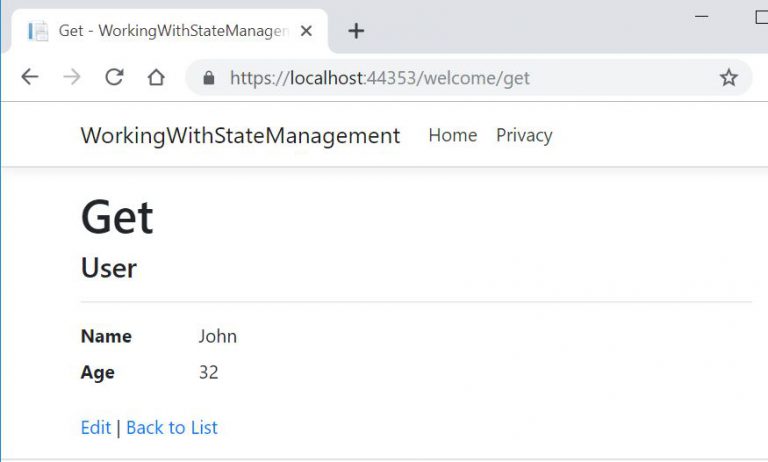
Task: Open the Privacy navbar item
Action: (524, 135)
